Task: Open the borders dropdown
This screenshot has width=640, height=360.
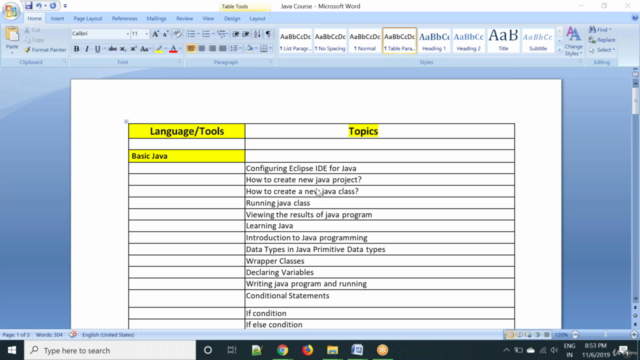Action: tap(270, 49)
